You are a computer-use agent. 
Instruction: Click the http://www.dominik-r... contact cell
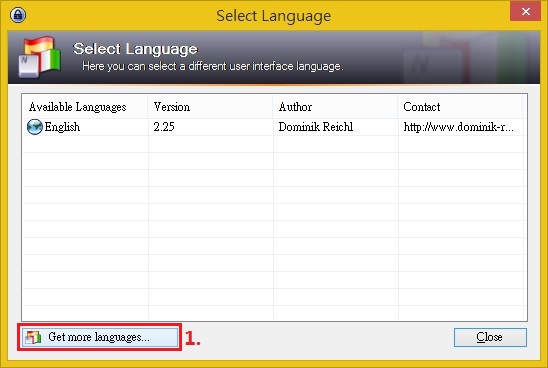(x=459, y=127)
